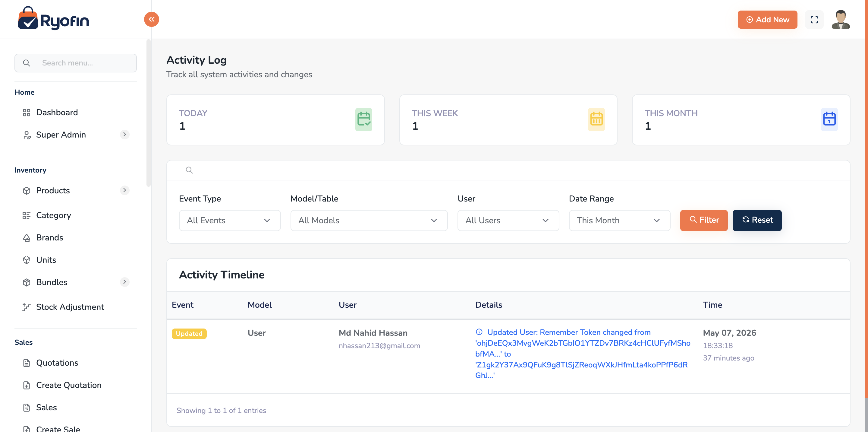Click the Ryofin logo
Image resolution: width=868 pixels, height=432 pixels.
pos(54,18)
